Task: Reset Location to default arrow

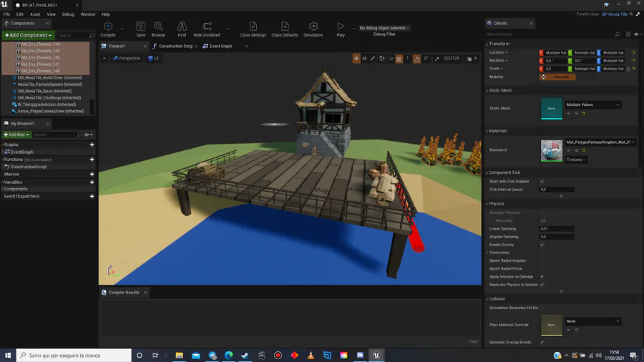Action: pyautogui.click(x=634, y=52)
